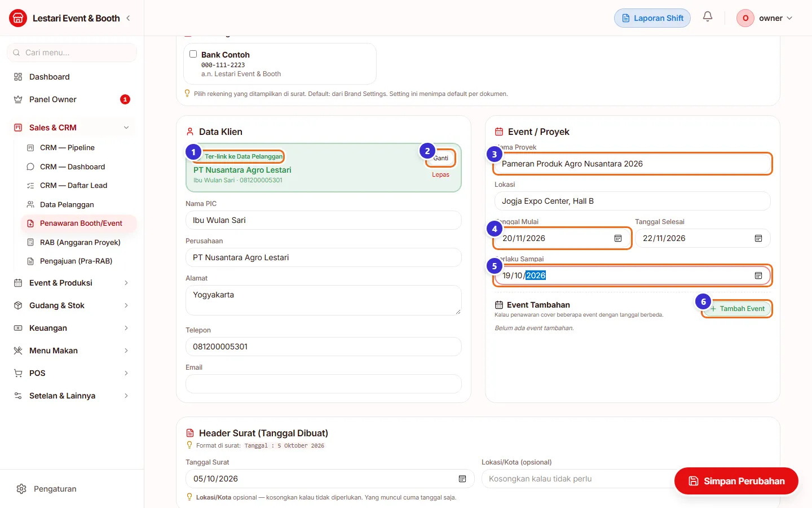The height and width of the screenshot is (508, 812).
Task: Collapse the sidebar with the chevron icon
Action: coord(128,18)
